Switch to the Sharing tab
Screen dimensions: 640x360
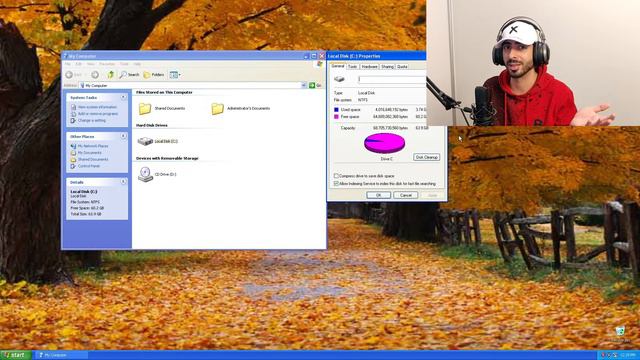tap(387, 67)
